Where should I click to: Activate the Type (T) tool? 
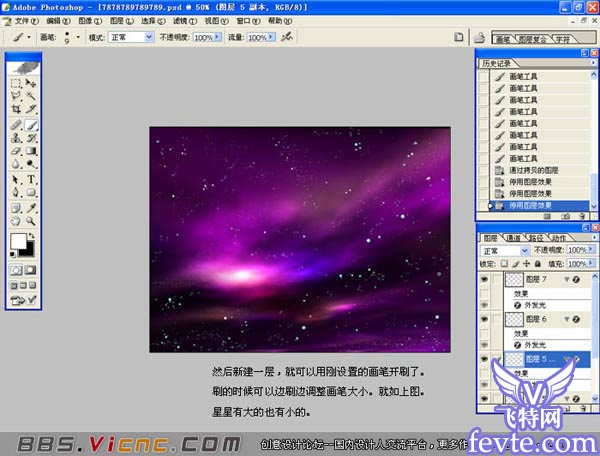(x=31, y=179)
